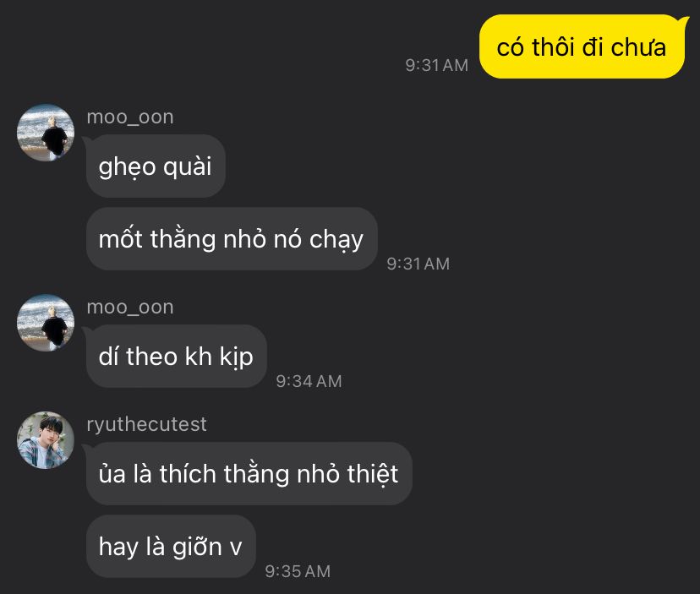Select the yellow 'có thôi đi chưa' bubble
The width and height of the screenshot is (700, 594).
pyautogui.click(x=582, y=46)
